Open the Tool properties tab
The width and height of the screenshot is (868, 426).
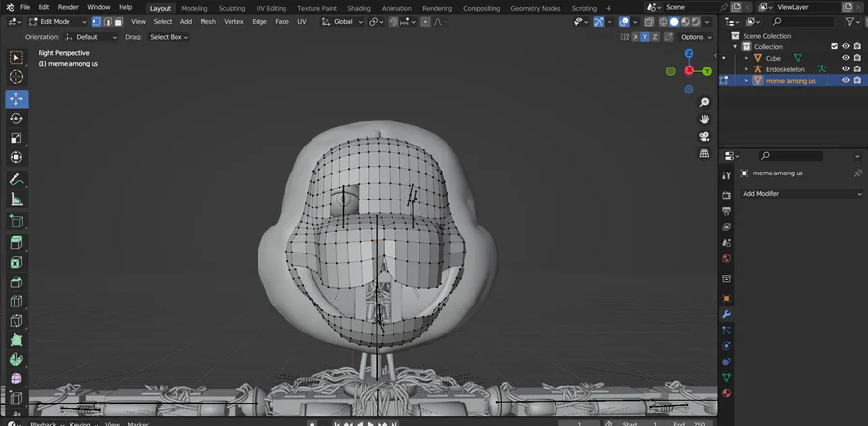(x=727, y=175)
